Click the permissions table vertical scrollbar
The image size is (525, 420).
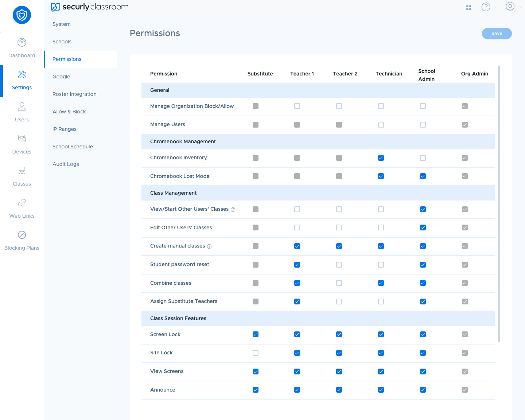[499, 203]
